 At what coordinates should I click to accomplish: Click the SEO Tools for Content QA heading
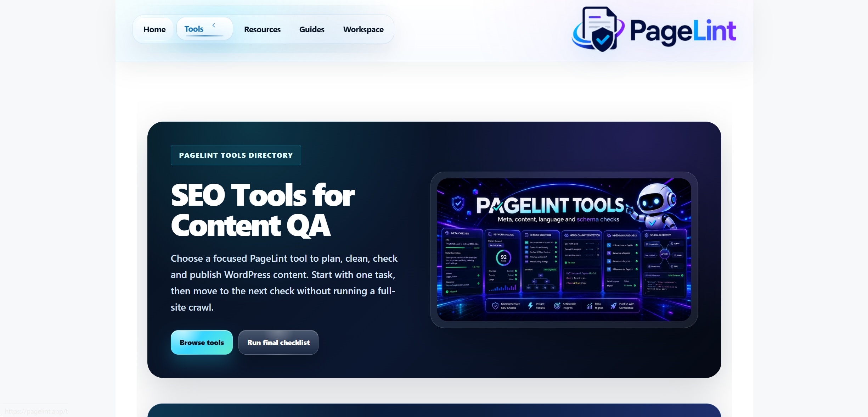click(263, 210)
